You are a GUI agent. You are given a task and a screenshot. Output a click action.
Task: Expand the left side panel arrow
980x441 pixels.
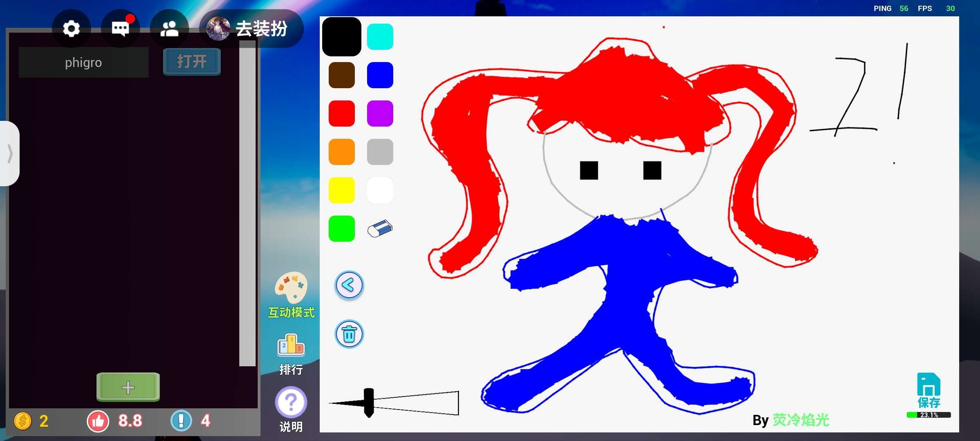(10, 154)
